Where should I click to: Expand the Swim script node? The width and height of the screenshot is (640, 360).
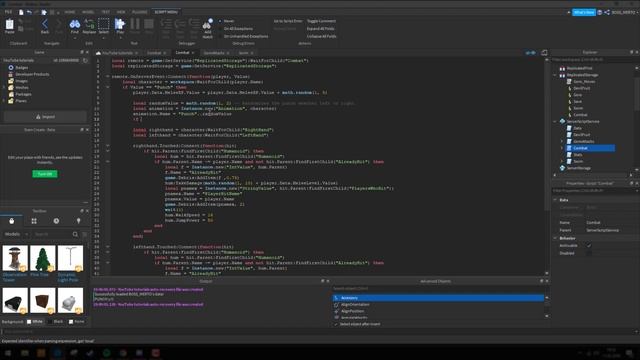click(562, 161)
